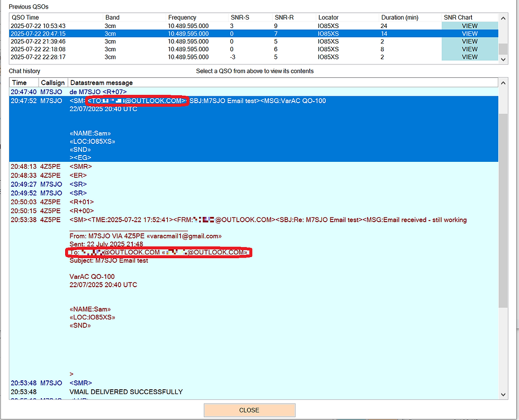This screenshot has width=519, height=420.
Task: Select 20:50:03 4Z5PE <R+01> row
Action: tap(254, 202)
